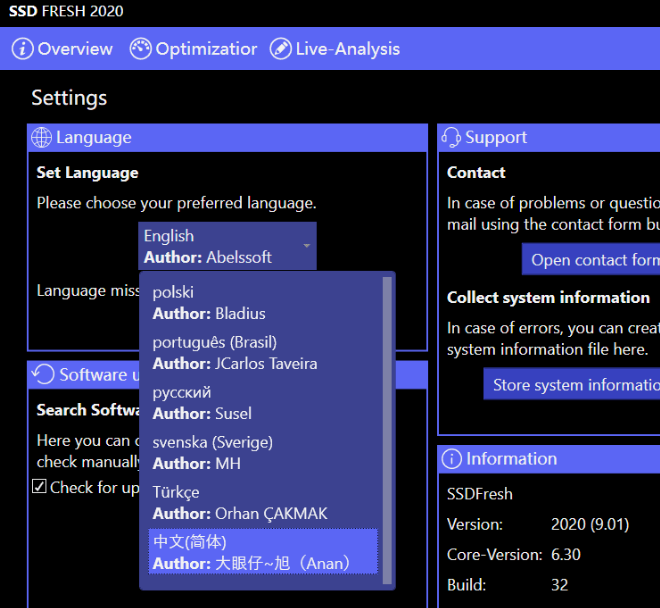This screenshot has height=608, width=660.
Task: Click the Set Language heading
Action: tap(88, 173)
